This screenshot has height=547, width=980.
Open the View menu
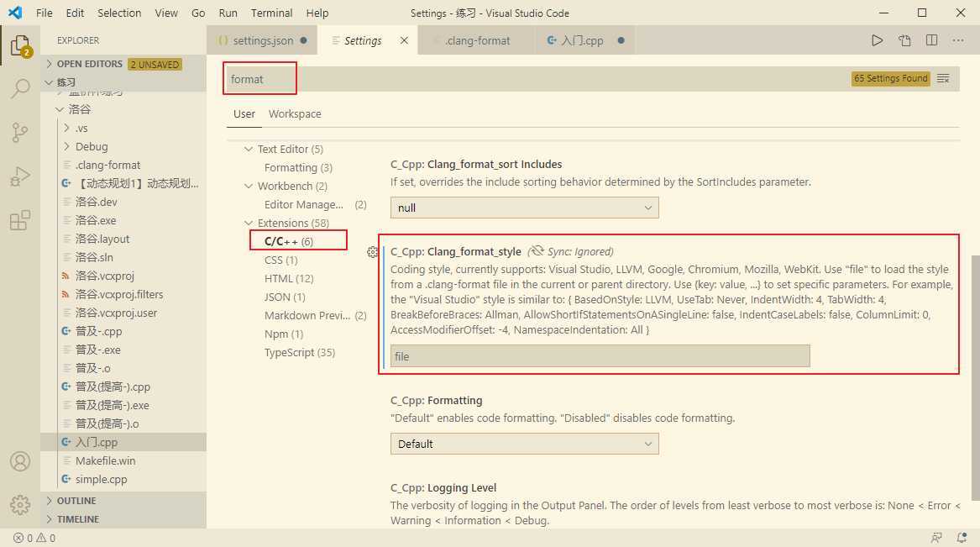coord(166,13)
